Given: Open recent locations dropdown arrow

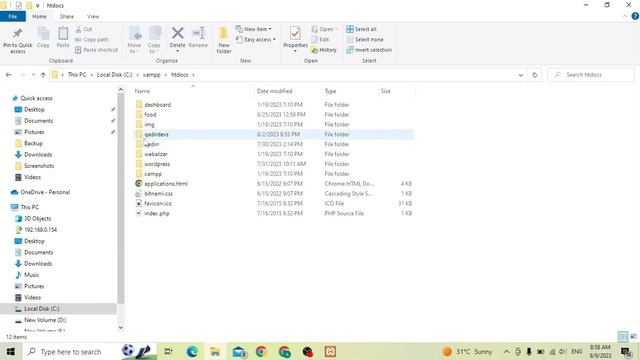Looking at the screenshot, I should tap(33, 75).
